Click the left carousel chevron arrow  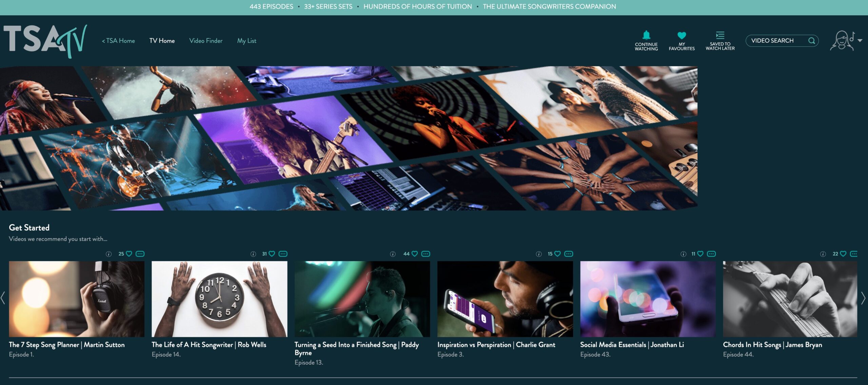[x=3, y=298]
